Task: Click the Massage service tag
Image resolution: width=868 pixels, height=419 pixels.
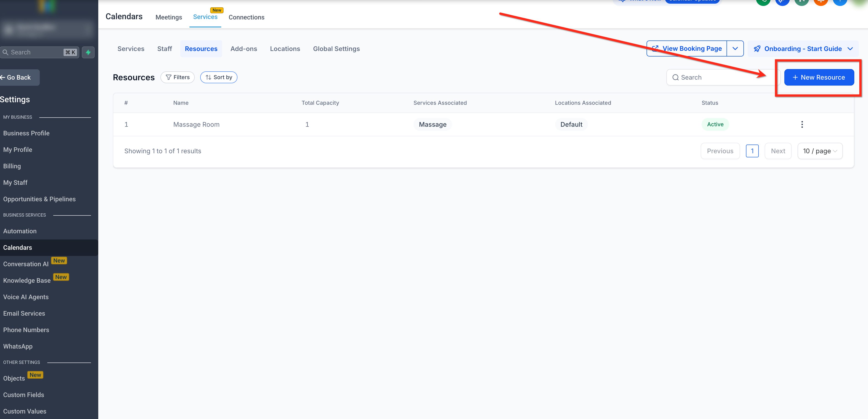Action: tap(432, 124)
